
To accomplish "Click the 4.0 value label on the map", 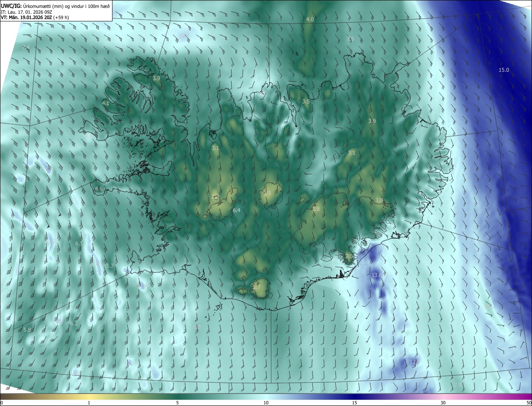I will click(310, 20).
